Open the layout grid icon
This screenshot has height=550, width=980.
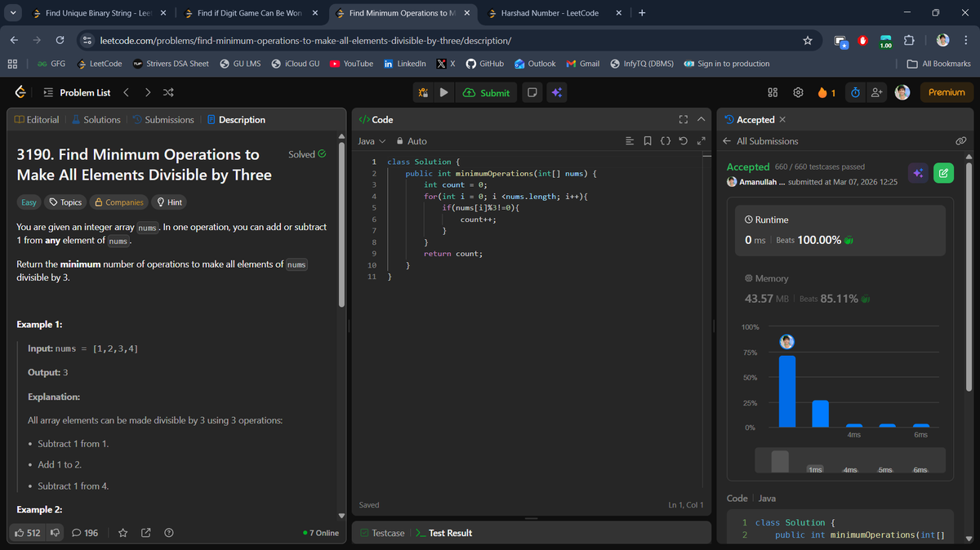click(x=773, y=93)
